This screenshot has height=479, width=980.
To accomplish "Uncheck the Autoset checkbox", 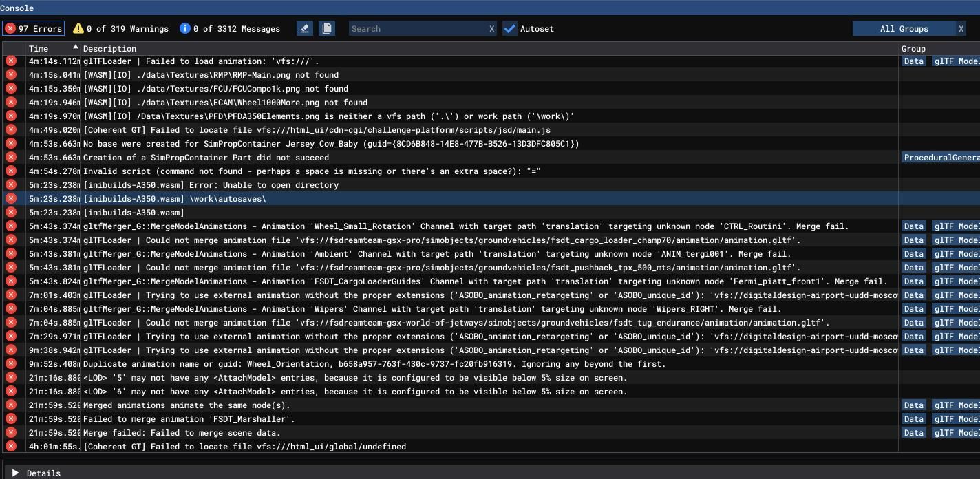I will pyautogui.click(x=510, y=28).
